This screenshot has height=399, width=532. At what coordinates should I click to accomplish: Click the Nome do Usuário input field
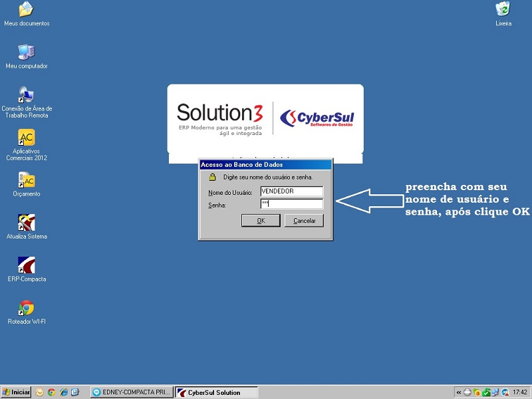point(292,192)
